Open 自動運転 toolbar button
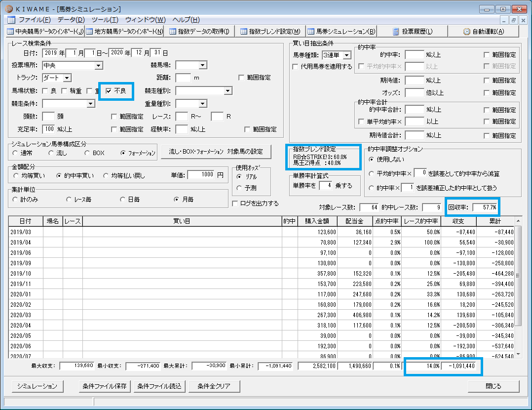Screen dimensions: 532x410 (x=484, y=32)
